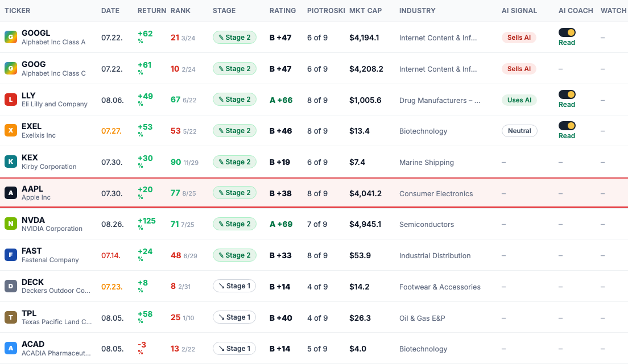Click the FAST blue logo icon
628x364 pixels.
[x=11, y=255]
